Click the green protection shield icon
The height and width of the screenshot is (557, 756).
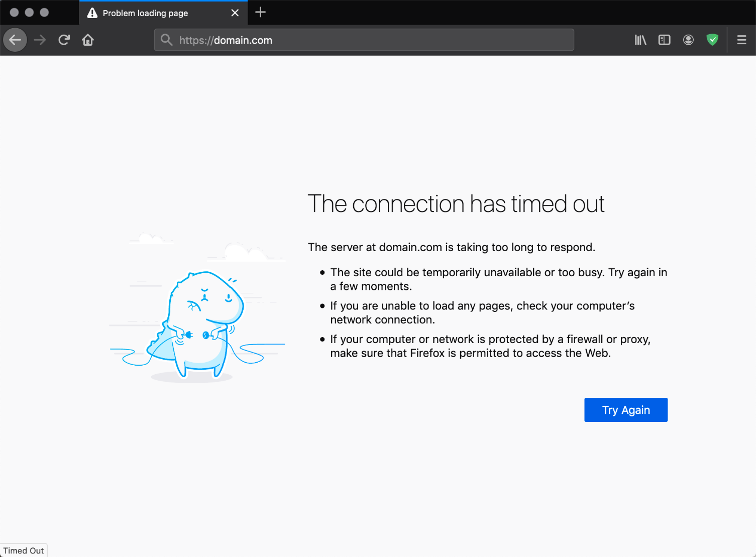click(712, 40)
